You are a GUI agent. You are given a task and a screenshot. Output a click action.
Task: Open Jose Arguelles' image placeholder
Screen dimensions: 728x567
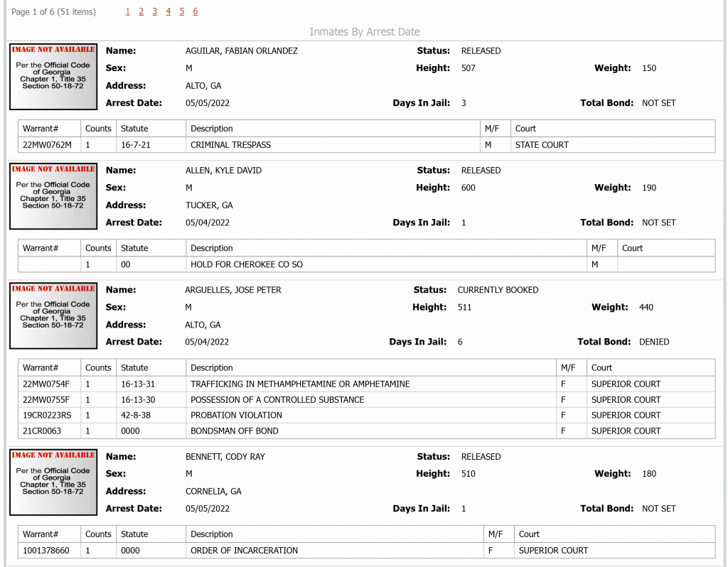click(x=53, y=315)
